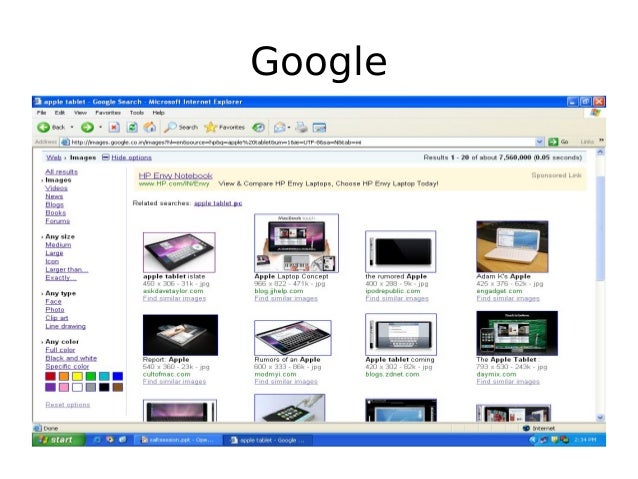Open the Forward button dropdown arrow
638x479 pixels.
click(101, 127)
